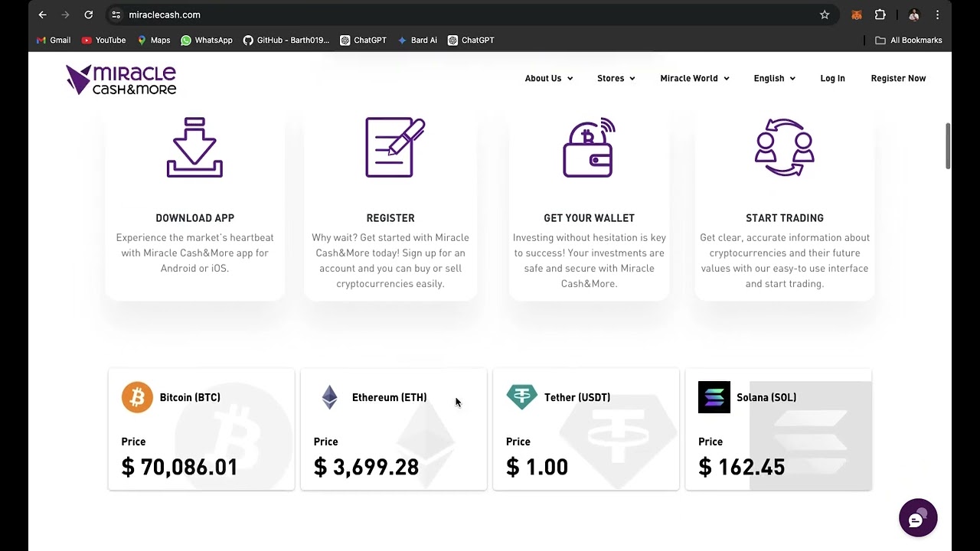Open the Extensions puzzle icon
The image size is (980, 551).
click(880, 15)
